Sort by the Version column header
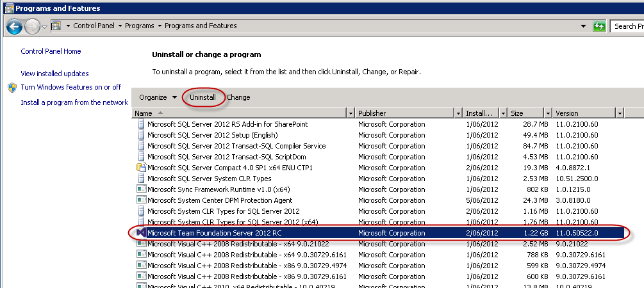The width and height of the screenshot is (644, 288). click(x=584, y=113)
